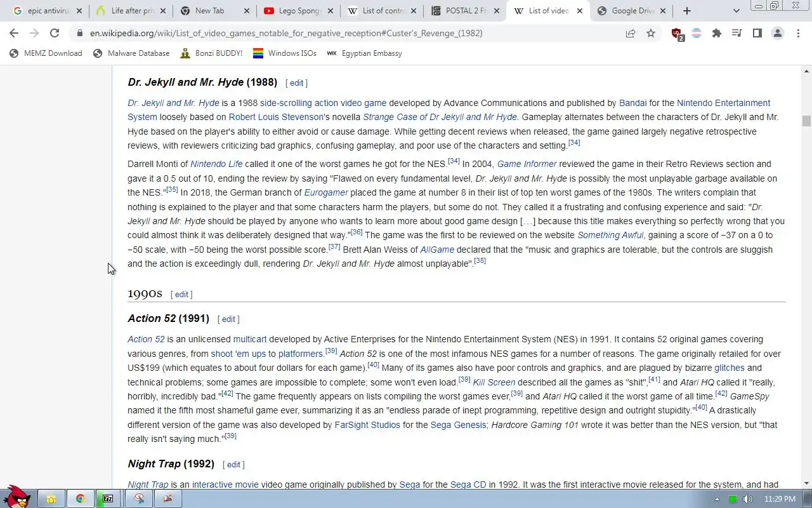Open the tab search dropdown chevron
Image resolution: width=812 pixels, height=508 pixels.
click(x=736, y=11)
